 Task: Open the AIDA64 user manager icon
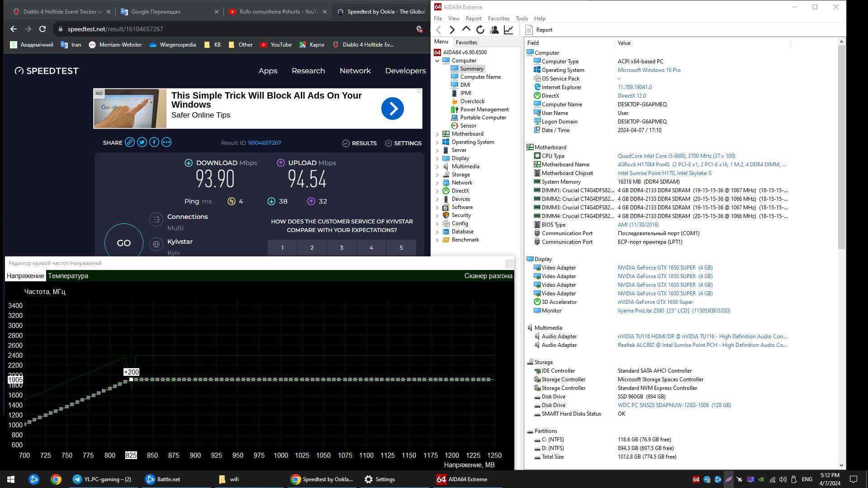pos(494,30)
